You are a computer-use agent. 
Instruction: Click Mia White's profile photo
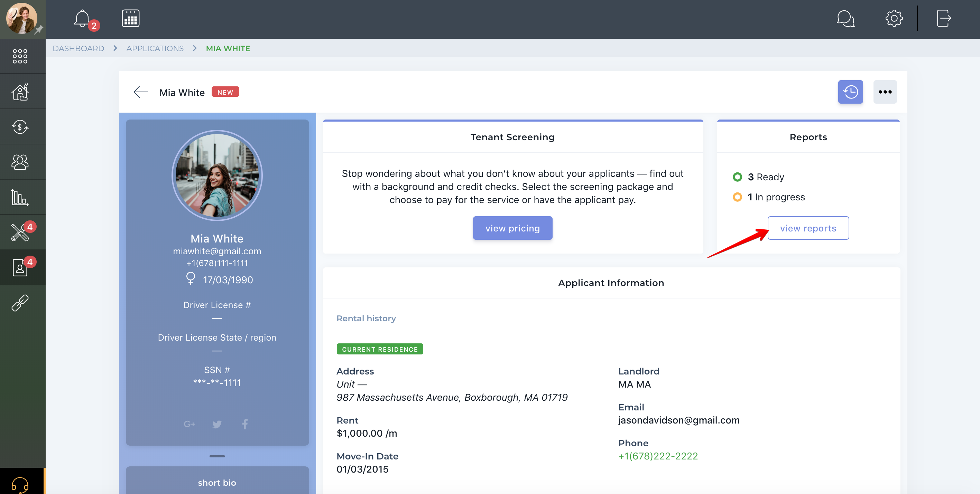[217, 175]
